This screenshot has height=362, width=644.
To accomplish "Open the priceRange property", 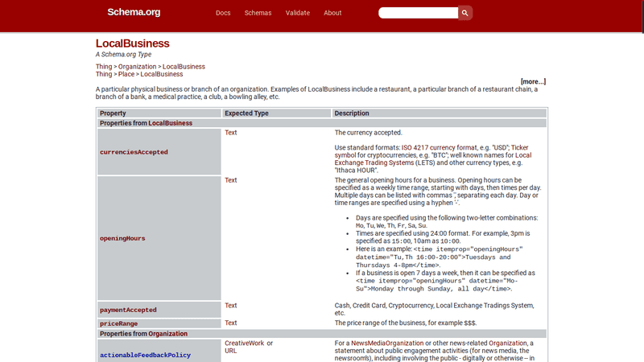I will click(118, 323).
